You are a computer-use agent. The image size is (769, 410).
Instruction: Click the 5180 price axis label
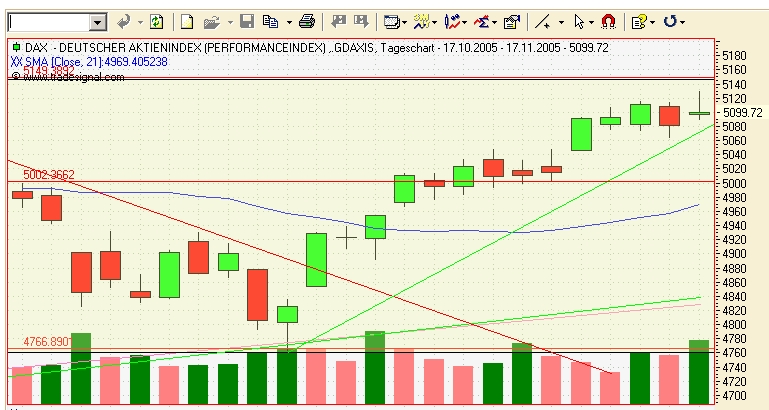click(x=734, y=55)
